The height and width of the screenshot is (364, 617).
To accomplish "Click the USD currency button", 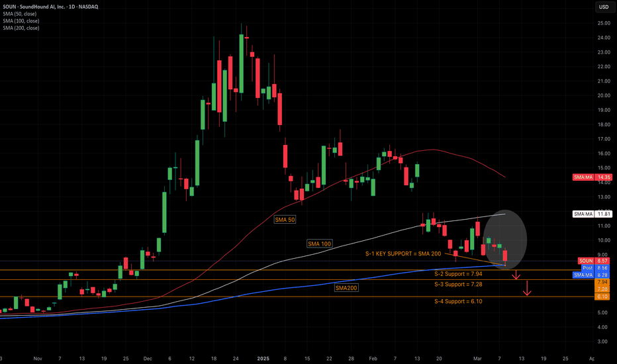I will (604, 7).
